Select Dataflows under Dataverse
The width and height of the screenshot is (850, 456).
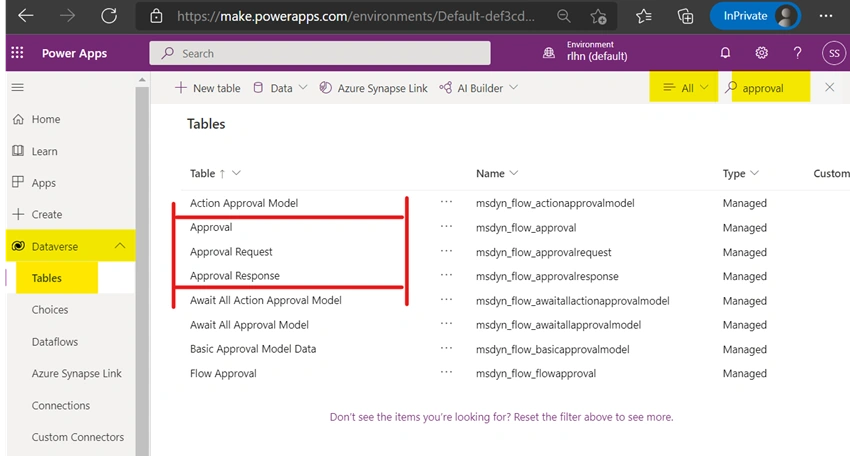55,342
